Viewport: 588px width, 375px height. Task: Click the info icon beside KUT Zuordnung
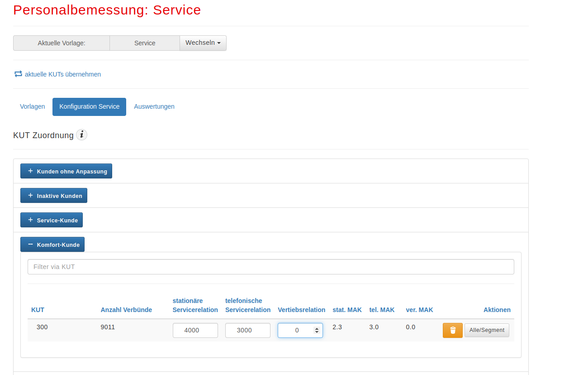click(x=81, y=135)
